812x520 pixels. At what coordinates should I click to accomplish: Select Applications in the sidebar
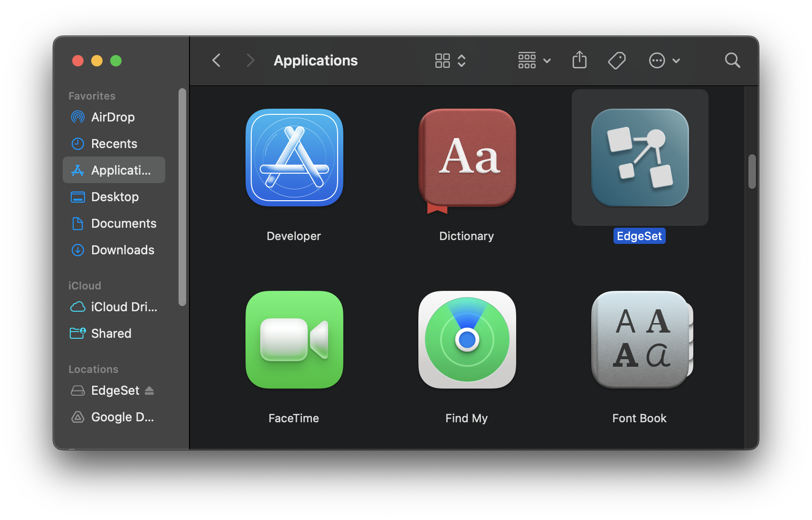pyautogui.click(x=114, y=170)
